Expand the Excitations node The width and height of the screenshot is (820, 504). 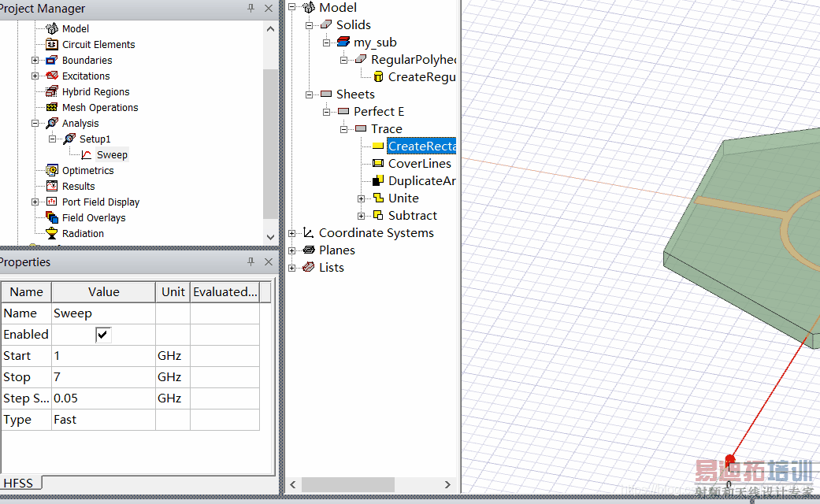[35, 76]
